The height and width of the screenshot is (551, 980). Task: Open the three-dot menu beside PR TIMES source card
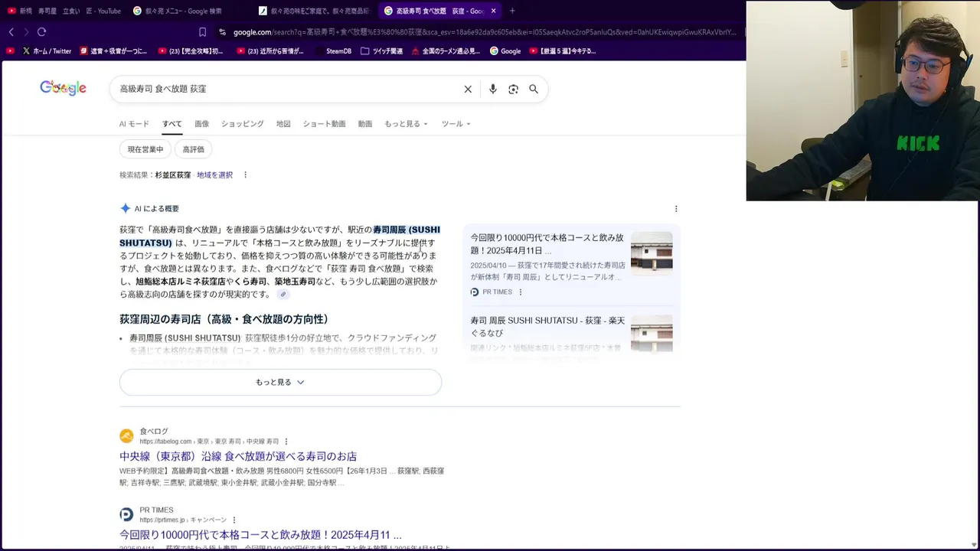[x=521, y=292]
